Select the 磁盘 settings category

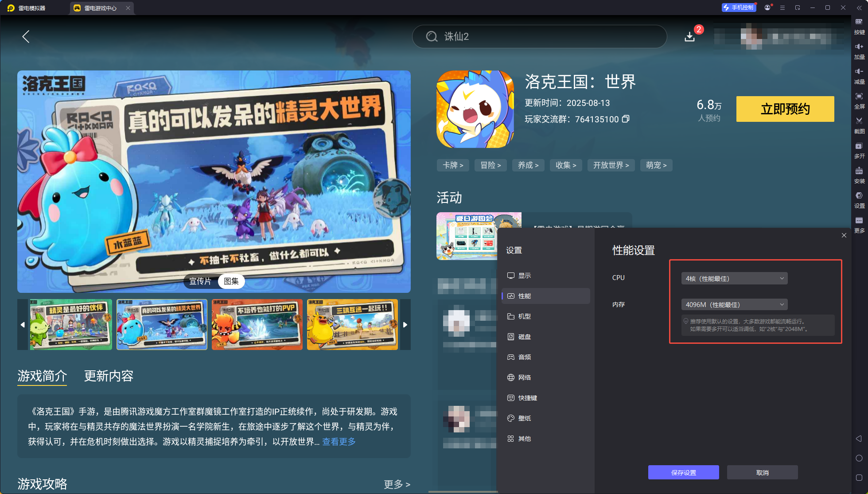tap(545, 337)
